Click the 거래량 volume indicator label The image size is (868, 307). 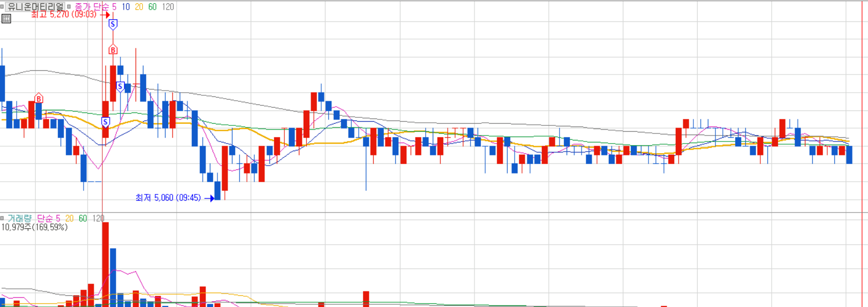(19, 219)
